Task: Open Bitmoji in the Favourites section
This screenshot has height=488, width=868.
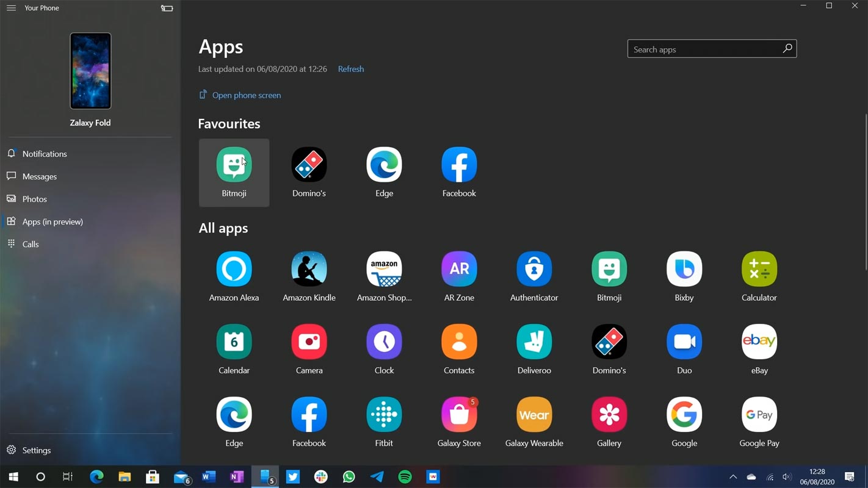Action: click(234, 173)
